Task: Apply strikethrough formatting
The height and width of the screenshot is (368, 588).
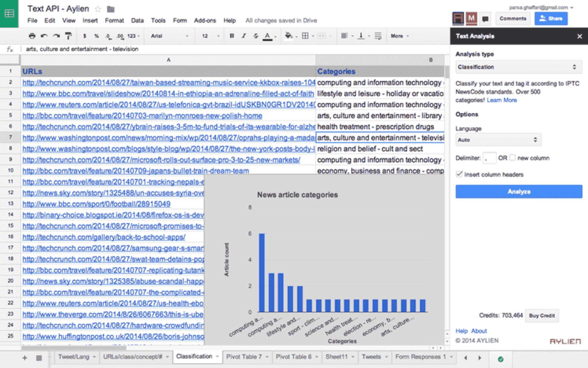Action: point(255,36)
